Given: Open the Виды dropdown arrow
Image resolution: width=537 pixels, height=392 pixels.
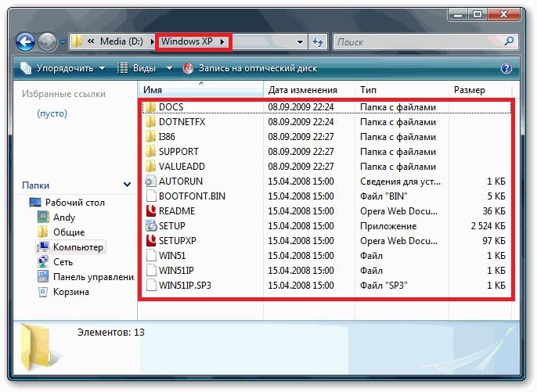Looking at the screenshot, I should (169, 68).
